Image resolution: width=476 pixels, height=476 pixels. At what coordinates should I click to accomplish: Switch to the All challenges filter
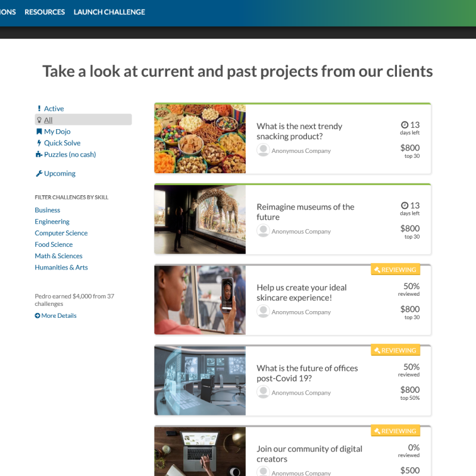[x=47, y=120]
